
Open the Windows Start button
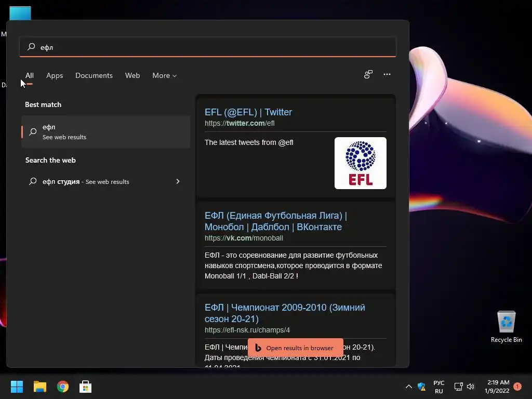17,387
